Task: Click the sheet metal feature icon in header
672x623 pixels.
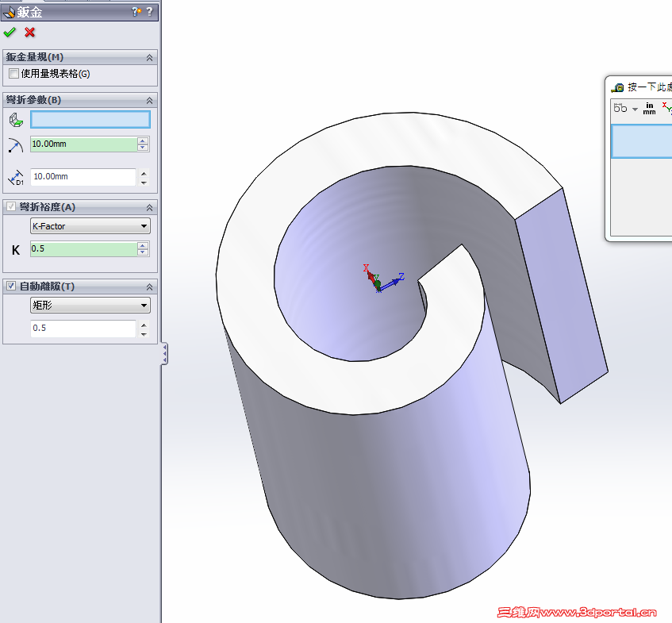Action: 9,12
